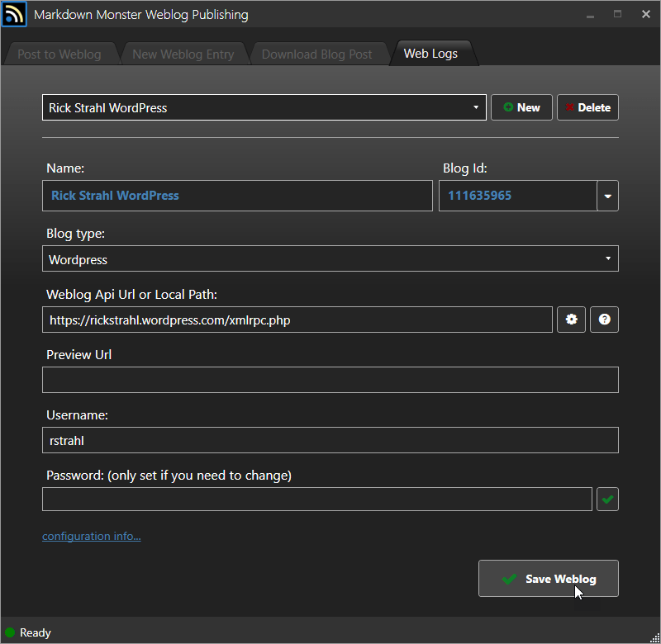Image resolution: width=661 pixels, height=644 pixels.
Task: Click the Ready status bar text
Action: [36, 632]
